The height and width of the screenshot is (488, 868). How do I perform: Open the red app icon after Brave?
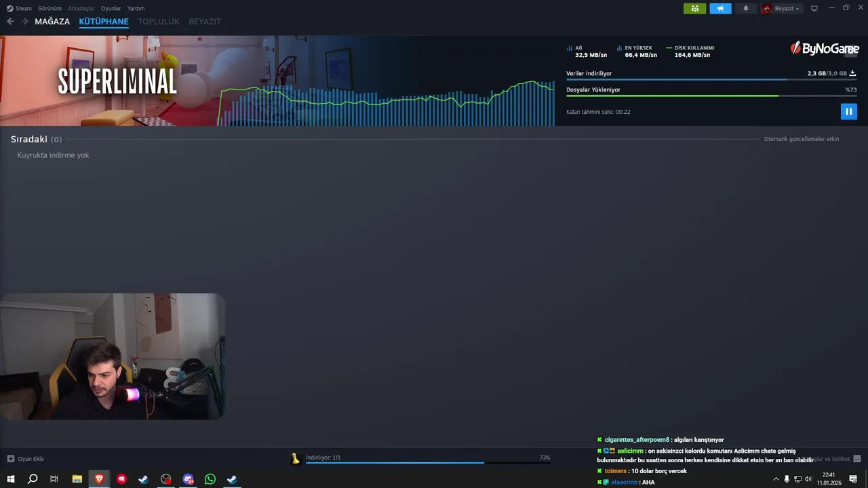click(x=121, y=479)
